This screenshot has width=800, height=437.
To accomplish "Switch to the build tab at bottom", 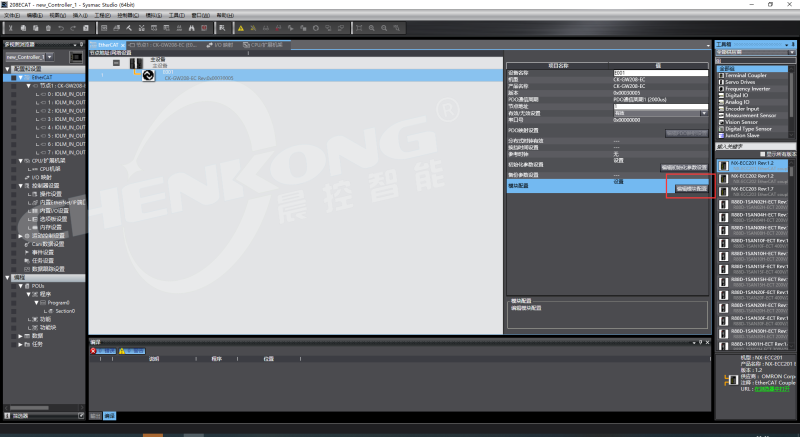I will (x=109, y=416).
